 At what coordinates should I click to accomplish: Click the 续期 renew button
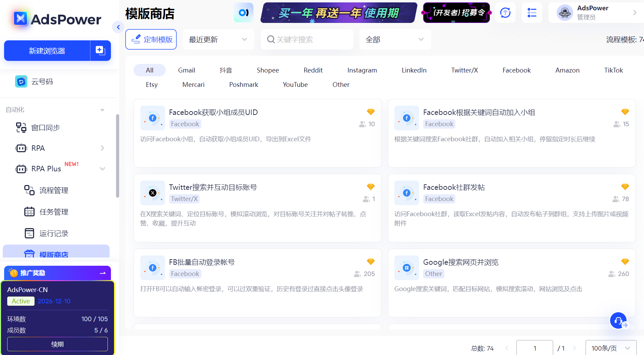coord(57,344)
